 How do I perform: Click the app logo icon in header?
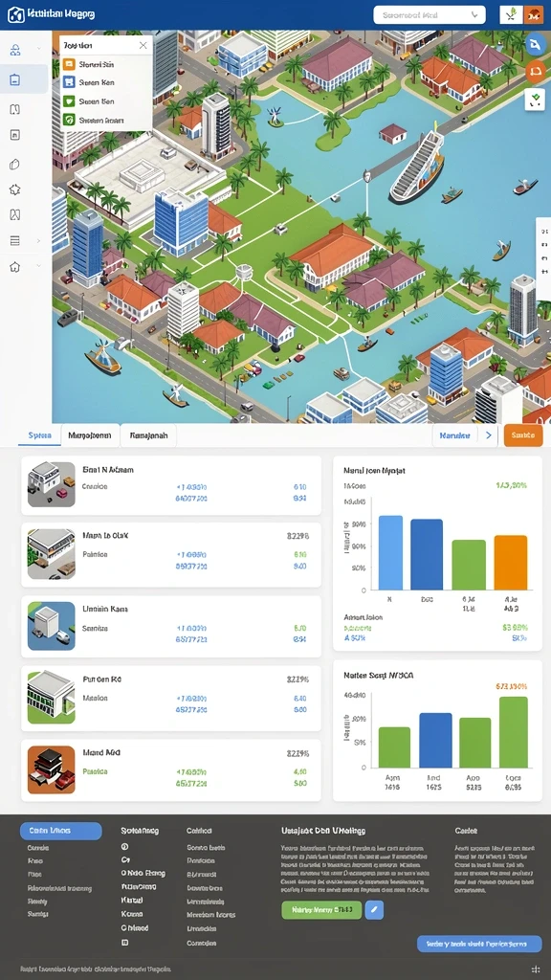15,15
